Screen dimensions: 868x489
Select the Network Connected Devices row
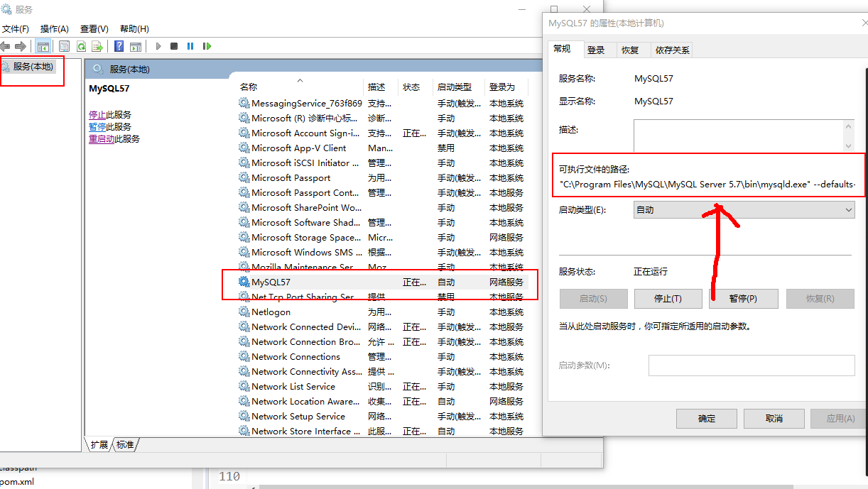(384, 326)
